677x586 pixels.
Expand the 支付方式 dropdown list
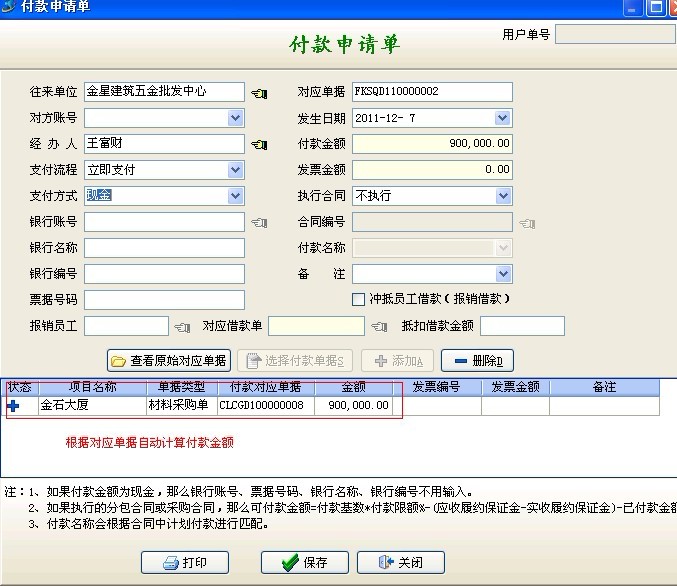(235, 196)
